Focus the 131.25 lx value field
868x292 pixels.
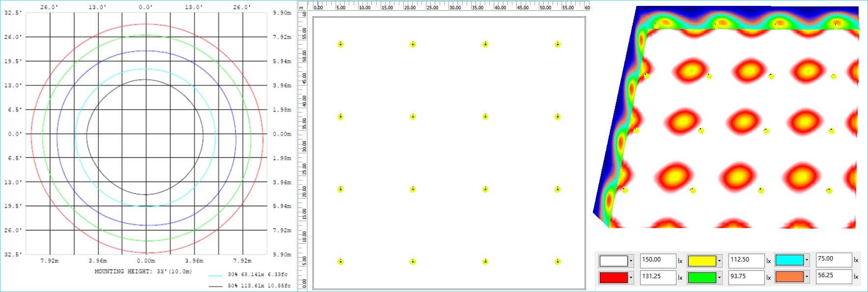tap(658, 277)
